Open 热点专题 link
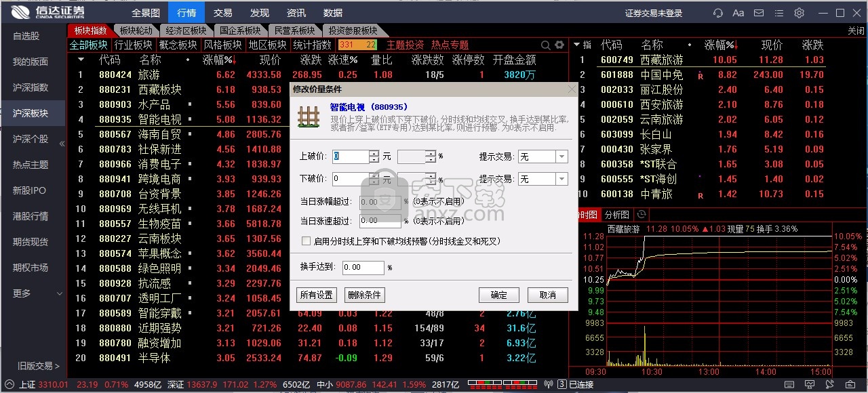The height and width of the screenshot is (393, 868). coord(450,45)
